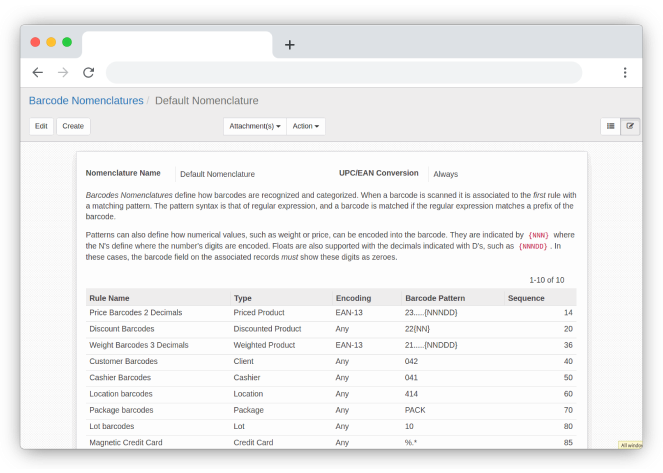This screenshot has width=663, height=473.
Task: Open the Magnetic Credit Card rule
Action: (126, 442)
